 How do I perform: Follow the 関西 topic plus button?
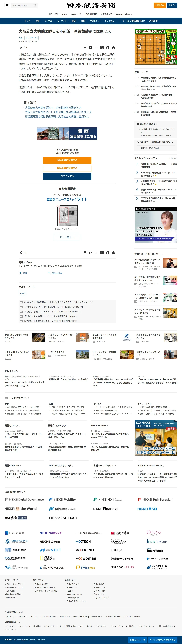pyautogui.click(x=20, y=273)
